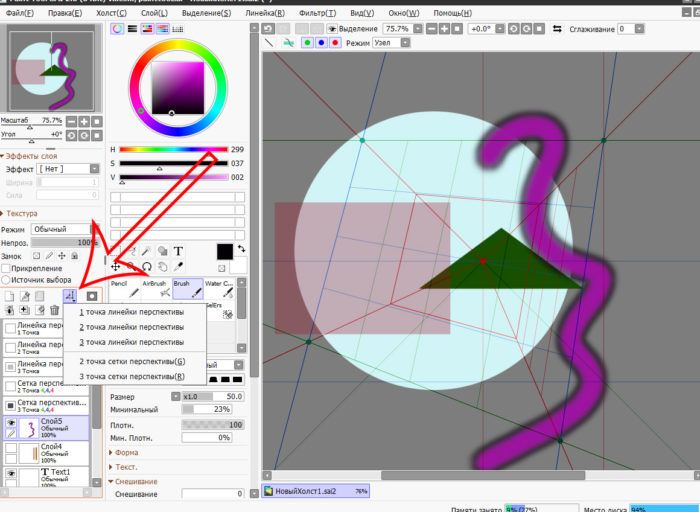
Task: Select the Eyedropper color picker tool
Action: pos(178,267)
